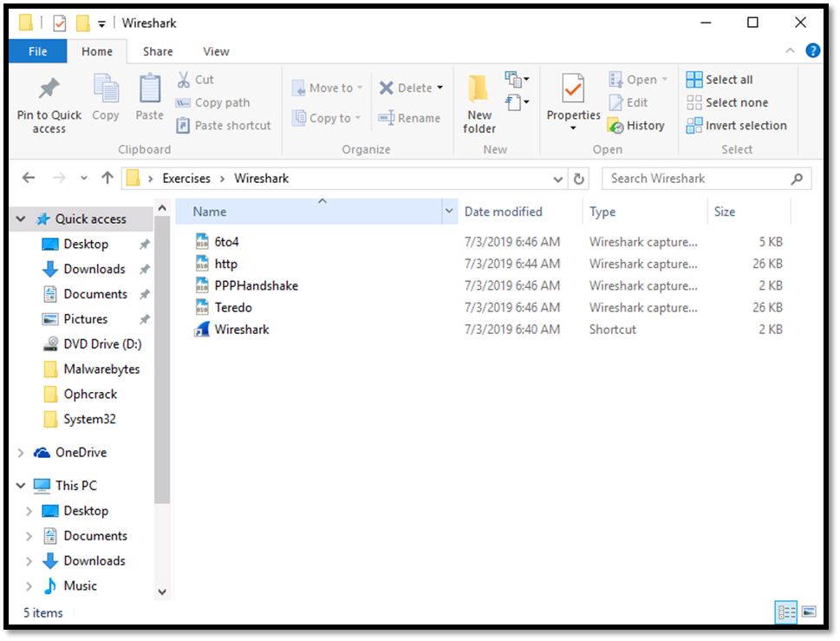Expand Documents under This PC
The image size is (840, 641).
[29, 536]
